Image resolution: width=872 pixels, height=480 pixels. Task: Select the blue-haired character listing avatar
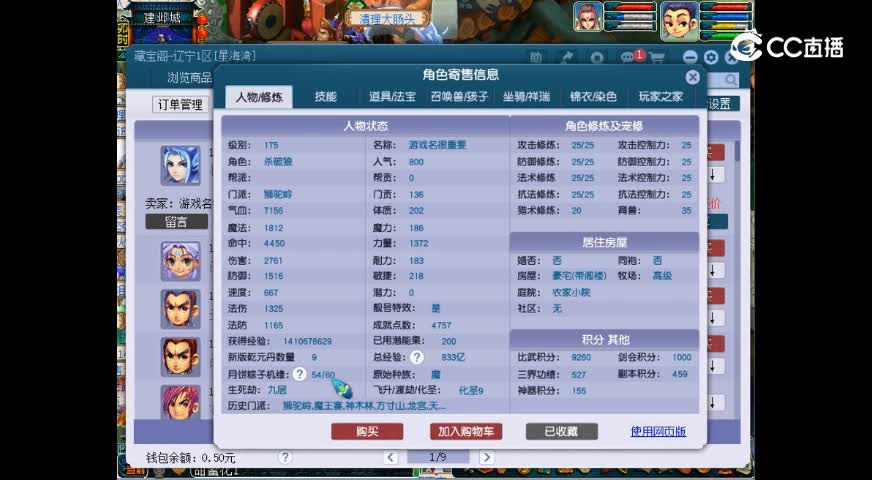pos(180,165)
